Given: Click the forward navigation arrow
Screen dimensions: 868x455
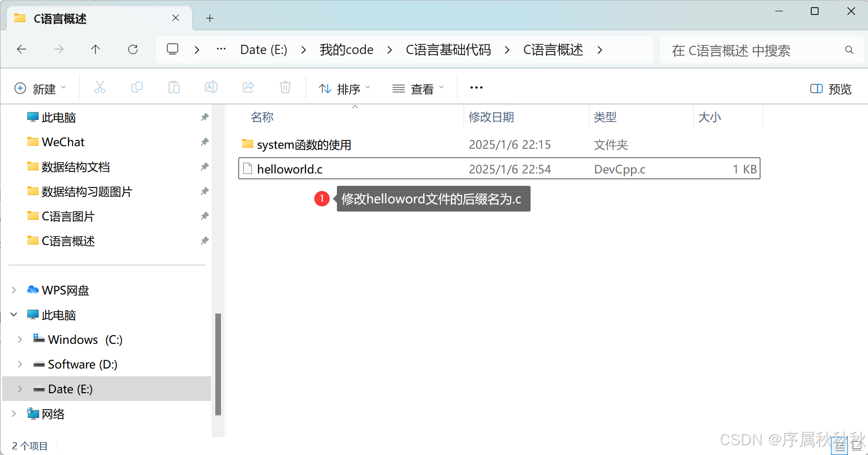Looking at the screenshot, I should coord(59,49).
